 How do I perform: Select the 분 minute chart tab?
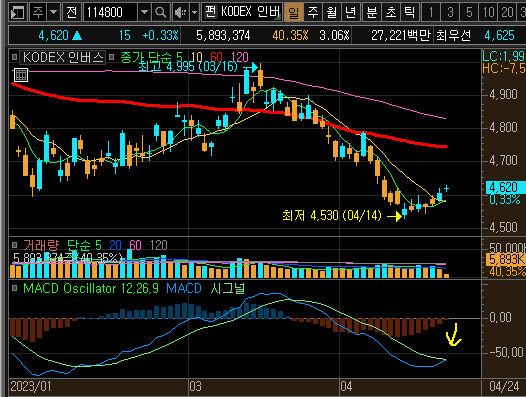pos(372,13)
